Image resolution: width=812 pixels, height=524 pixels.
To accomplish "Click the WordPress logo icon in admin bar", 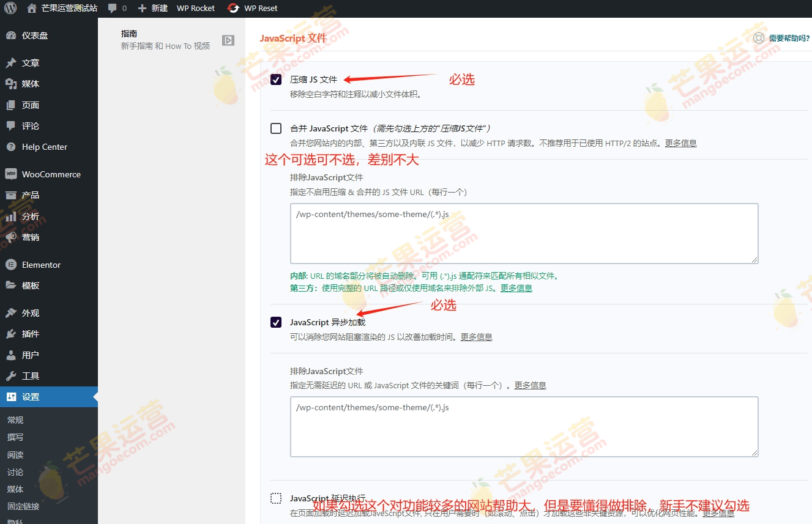I will click(x=10, y=9).
